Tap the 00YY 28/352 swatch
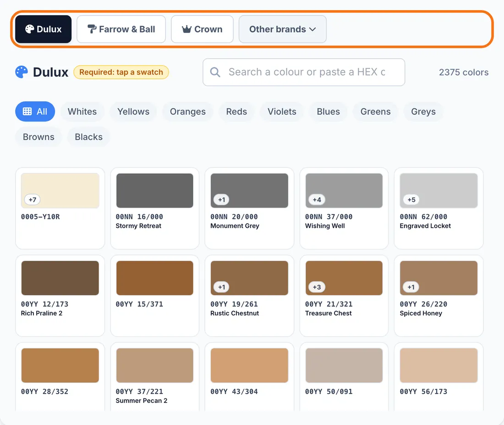Viewport: 504px width, 425px height. pyautogui.click(x=60, y=365)
